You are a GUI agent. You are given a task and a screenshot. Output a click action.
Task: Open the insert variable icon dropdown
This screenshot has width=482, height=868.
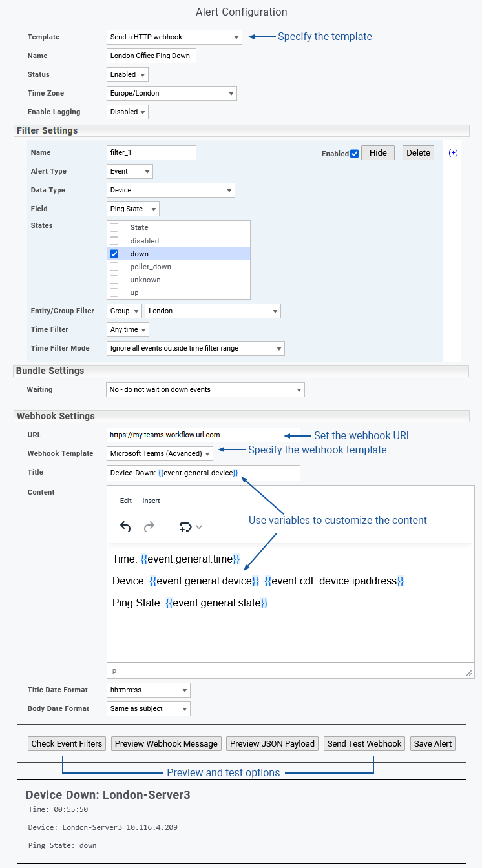click(191, 527)
